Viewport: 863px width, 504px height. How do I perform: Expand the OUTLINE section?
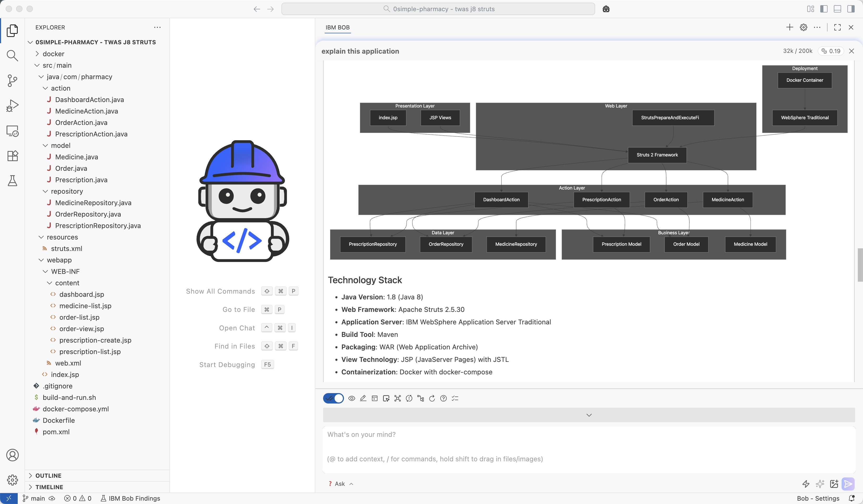click(48, 476)
